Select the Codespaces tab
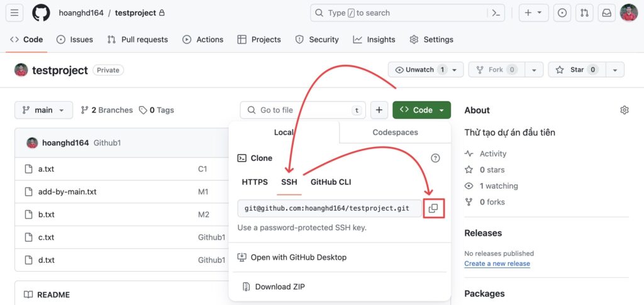Screen dimensions: 644x305 [x=395, y=132]
